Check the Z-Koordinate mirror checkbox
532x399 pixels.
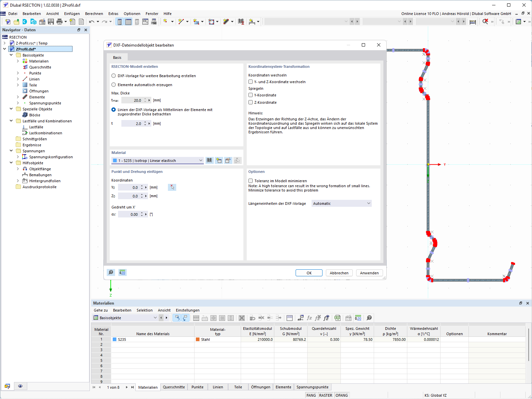tap(251, 102)
